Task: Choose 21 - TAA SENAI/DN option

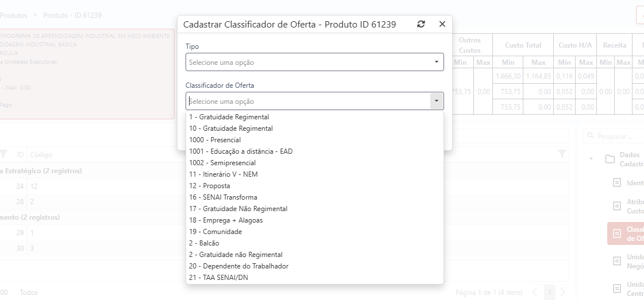Action: click(x=218, y=278)
